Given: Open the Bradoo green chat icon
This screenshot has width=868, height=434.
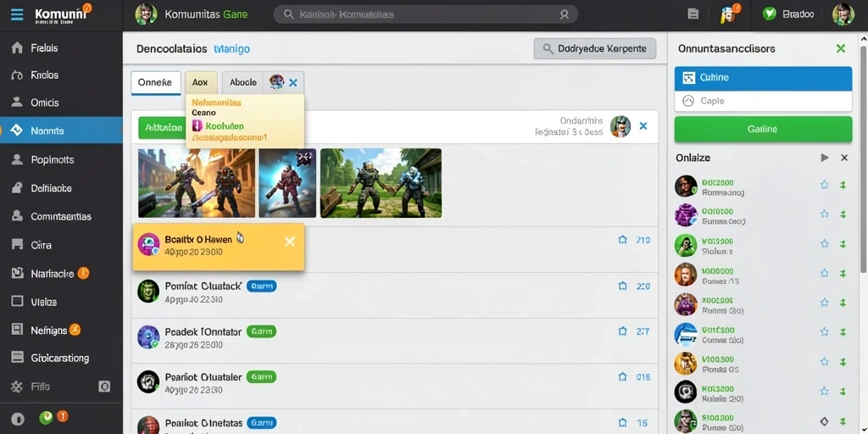Looking at the screenshot, I should click(769, 14).
